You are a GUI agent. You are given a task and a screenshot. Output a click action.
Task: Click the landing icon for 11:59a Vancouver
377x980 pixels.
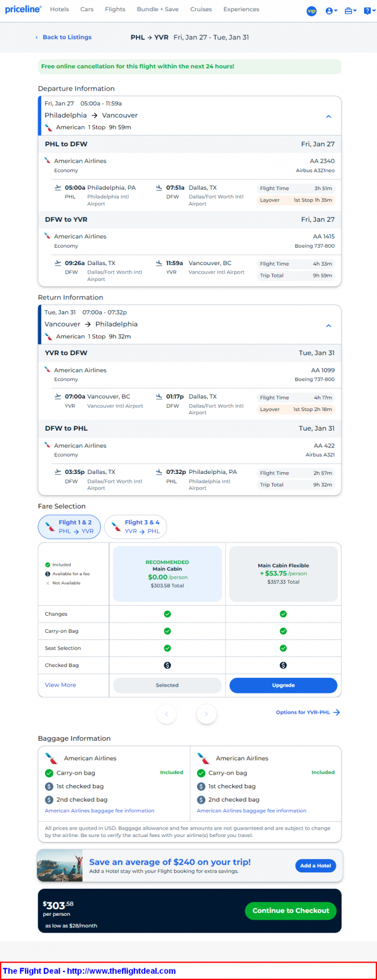(159, 263)
